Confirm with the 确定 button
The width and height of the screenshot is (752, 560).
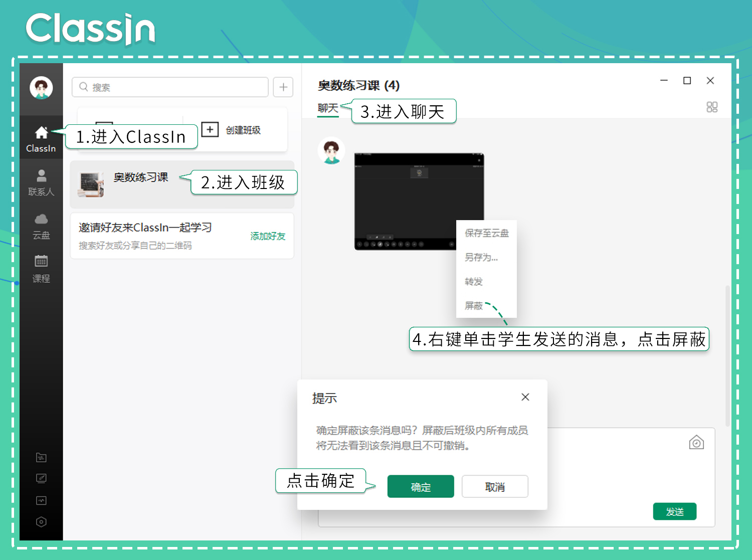tap(421, 486)
